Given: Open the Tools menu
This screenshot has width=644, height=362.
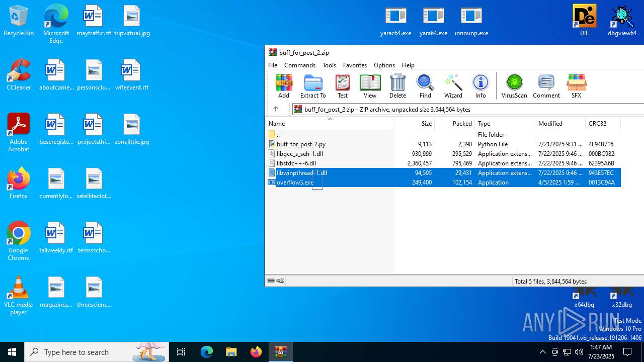Looking at the screenshot, I should (329, 65).
